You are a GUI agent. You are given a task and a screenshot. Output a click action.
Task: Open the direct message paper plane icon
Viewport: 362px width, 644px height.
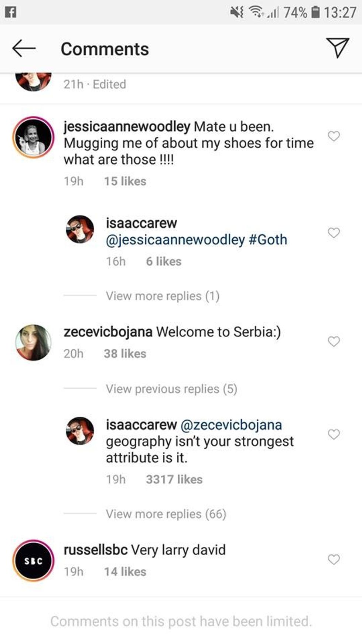pyautogui.click(x=338, y=48)
